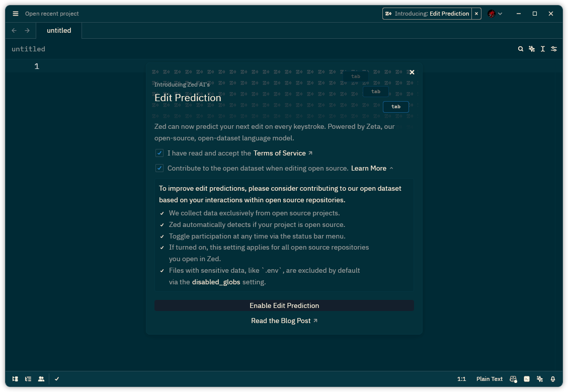Image resolution: width=568 pixels, height=392 pixels.
Task: Open the terminal panel icon
Action: [526, 379]
